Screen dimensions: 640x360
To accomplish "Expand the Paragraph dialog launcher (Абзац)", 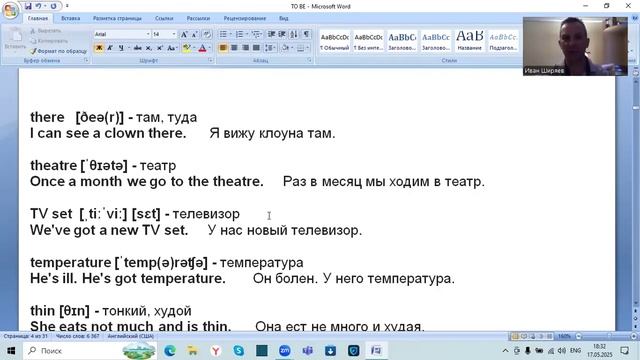I will click(x=310, y=60).
